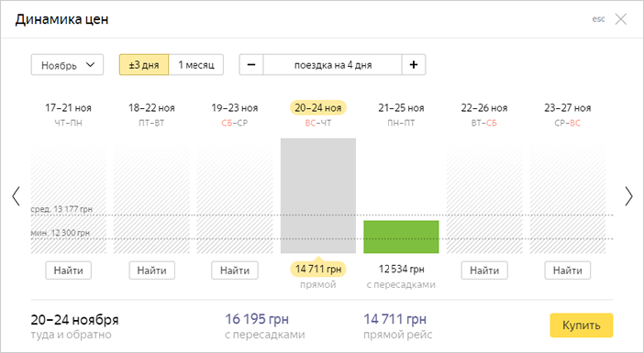Click Найти under 19–23 ноя

click(235, 270)
